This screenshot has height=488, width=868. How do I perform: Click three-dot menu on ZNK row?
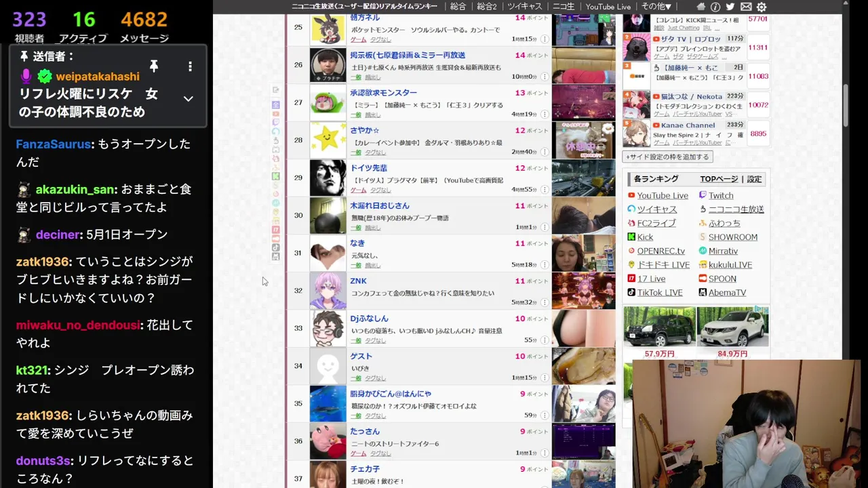point(545,302)
